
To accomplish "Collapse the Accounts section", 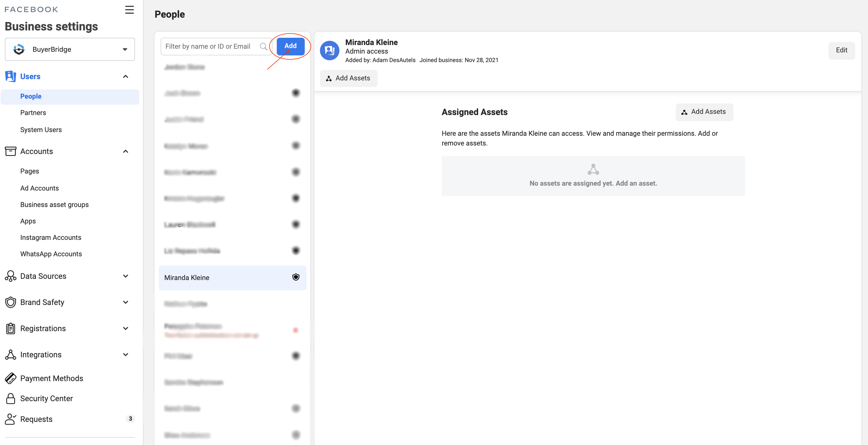I will 126,151.
